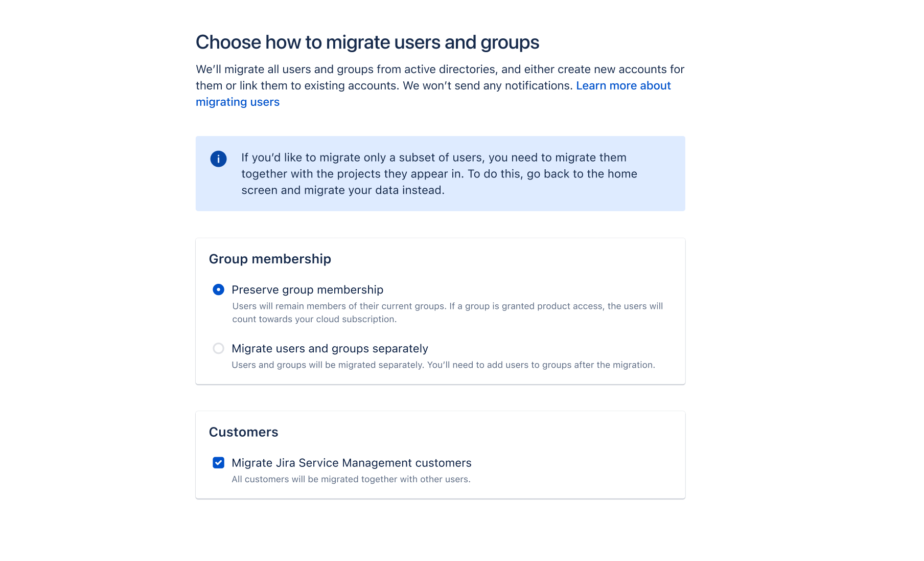Select Preserve group membership radio button
Image resolution: width=924 pixels, height=561 pixels.
pyautogui.click(x=218, y=290)
